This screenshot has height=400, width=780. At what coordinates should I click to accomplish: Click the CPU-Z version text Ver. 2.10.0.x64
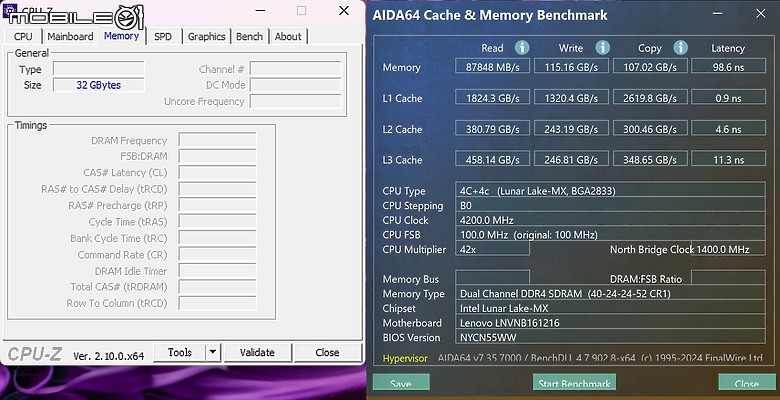coord(108,356)
